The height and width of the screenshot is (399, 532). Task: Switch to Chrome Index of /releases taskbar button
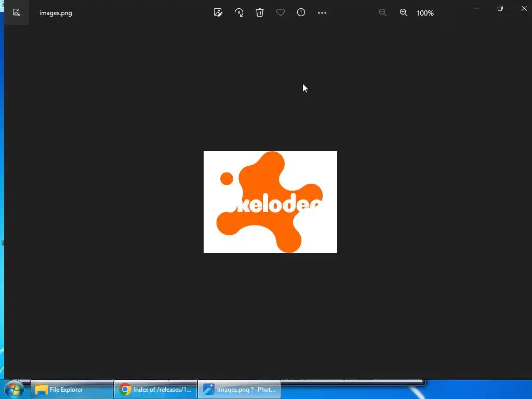tap(155, 390)
